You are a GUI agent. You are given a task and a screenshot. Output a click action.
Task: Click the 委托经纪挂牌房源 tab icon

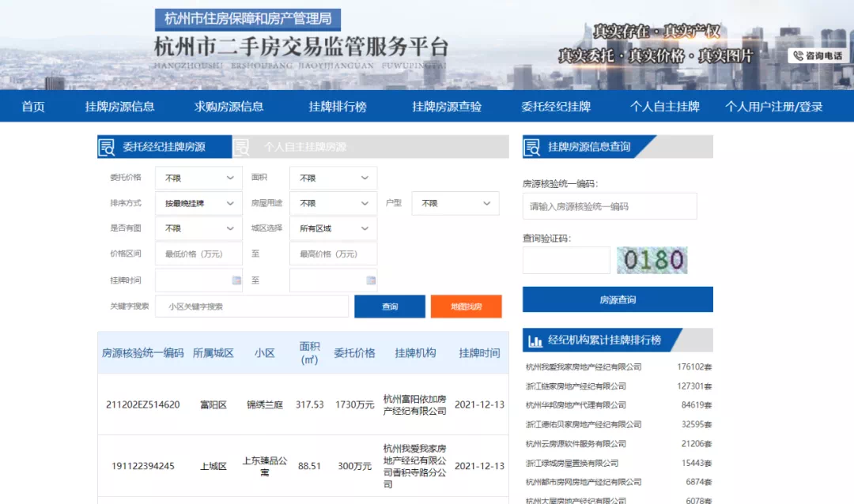coord(108,147)
